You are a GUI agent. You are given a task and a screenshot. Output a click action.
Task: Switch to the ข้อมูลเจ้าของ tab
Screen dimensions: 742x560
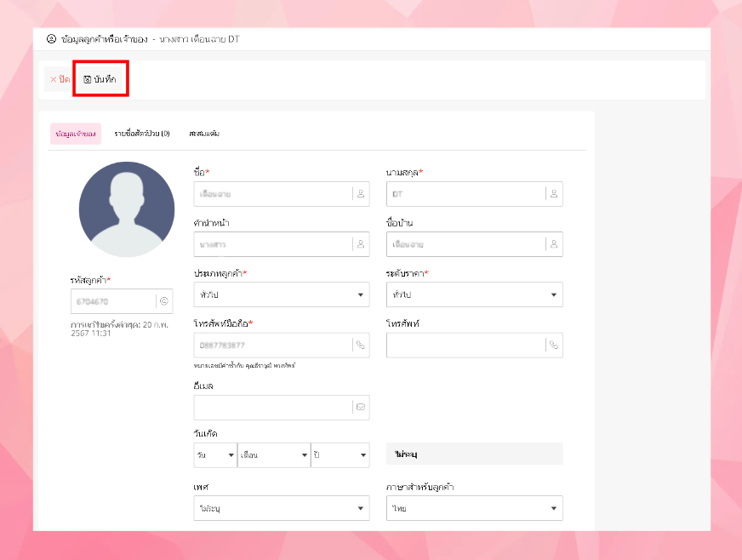[76, 134]
